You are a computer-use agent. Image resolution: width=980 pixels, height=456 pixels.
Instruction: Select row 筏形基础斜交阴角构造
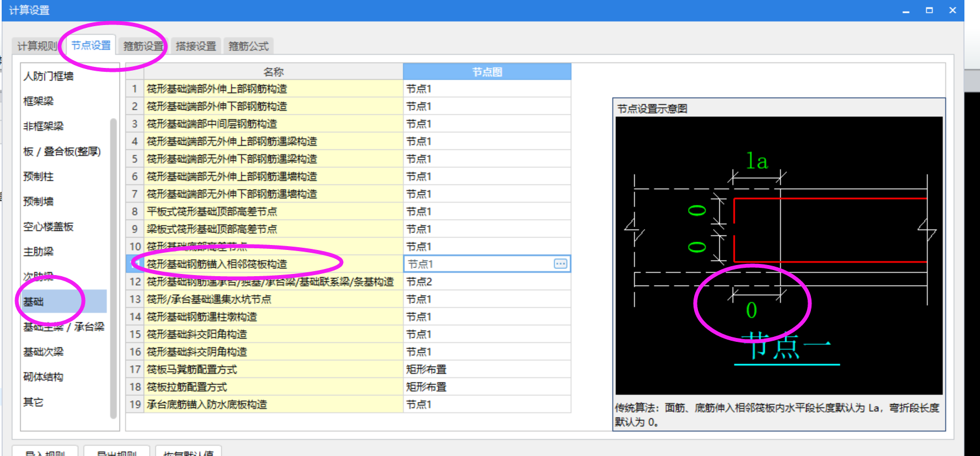273,352
